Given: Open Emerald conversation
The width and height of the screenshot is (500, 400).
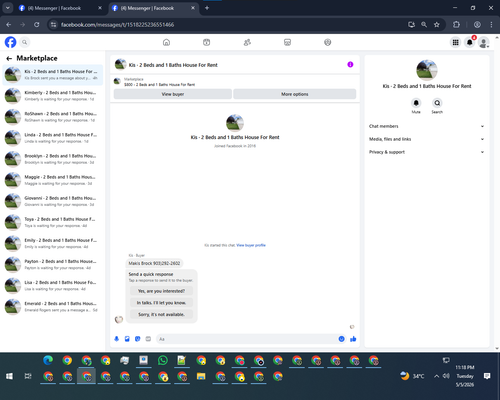Looking at the screenshot, I should [53, 307].
